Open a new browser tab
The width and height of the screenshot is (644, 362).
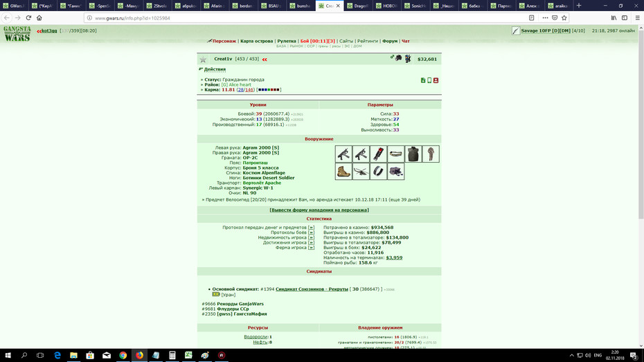click(579, 6)
